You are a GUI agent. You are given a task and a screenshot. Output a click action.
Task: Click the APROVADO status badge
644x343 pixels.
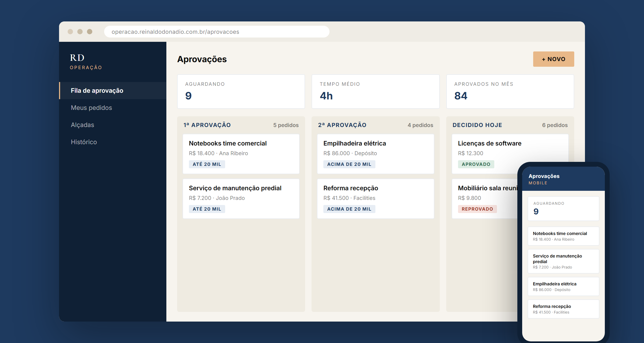[x=476, y=164]
